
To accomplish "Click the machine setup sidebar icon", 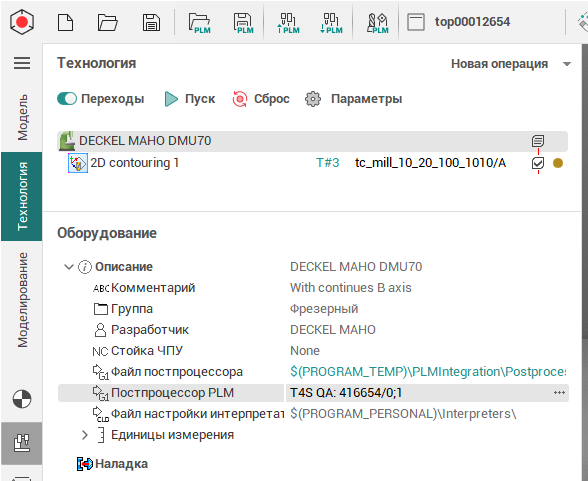I will [x=22, y=443].
